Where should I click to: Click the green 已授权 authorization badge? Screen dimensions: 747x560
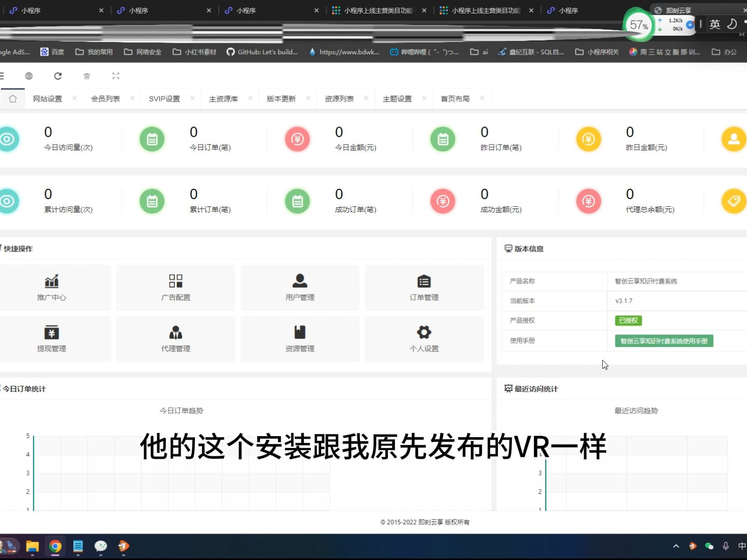pos(628,320)
